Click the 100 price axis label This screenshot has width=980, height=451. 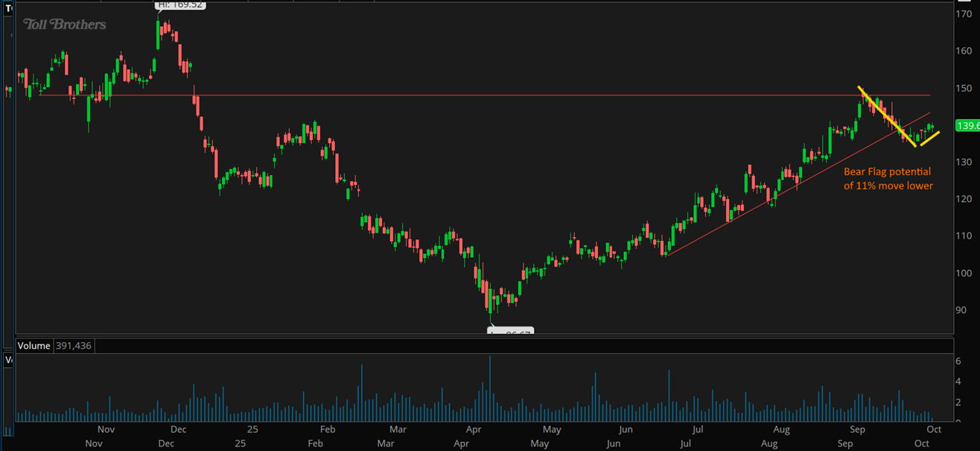point(964,273)
